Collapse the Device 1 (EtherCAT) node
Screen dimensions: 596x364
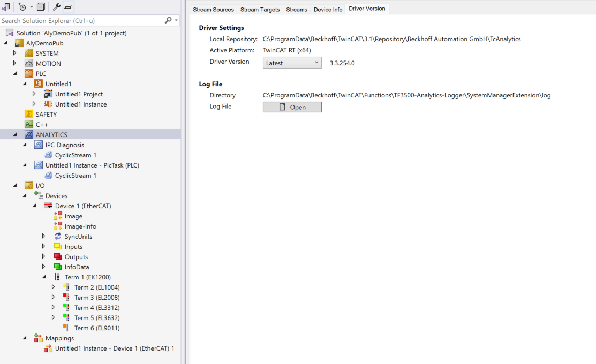coord(34,206)
